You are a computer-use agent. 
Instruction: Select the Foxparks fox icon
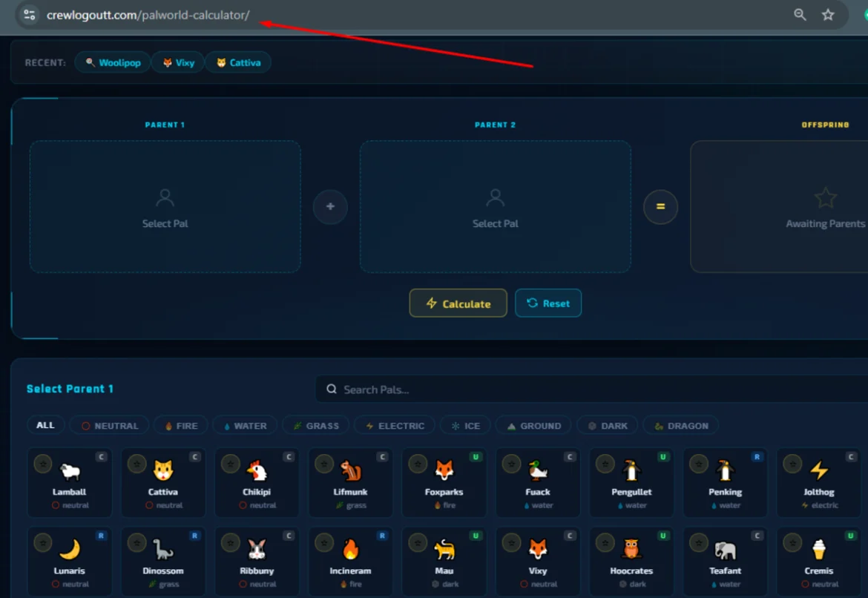click(444, 471)
